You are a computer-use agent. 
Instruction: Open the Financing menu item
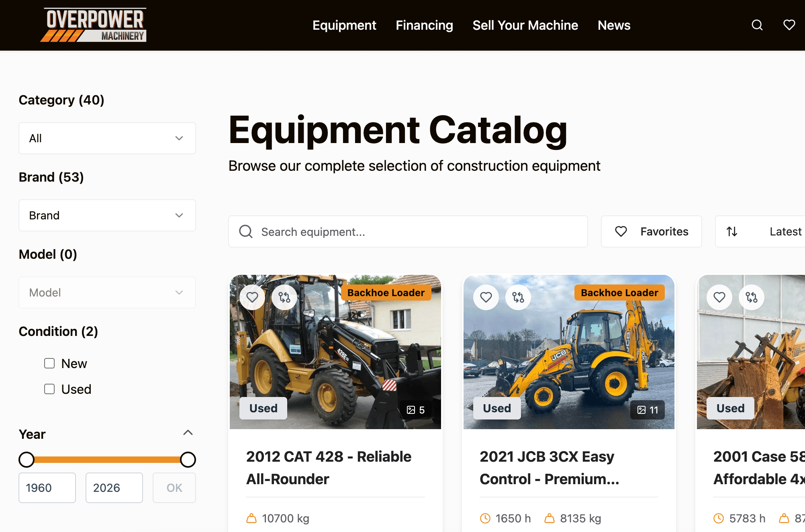[424, 25]
